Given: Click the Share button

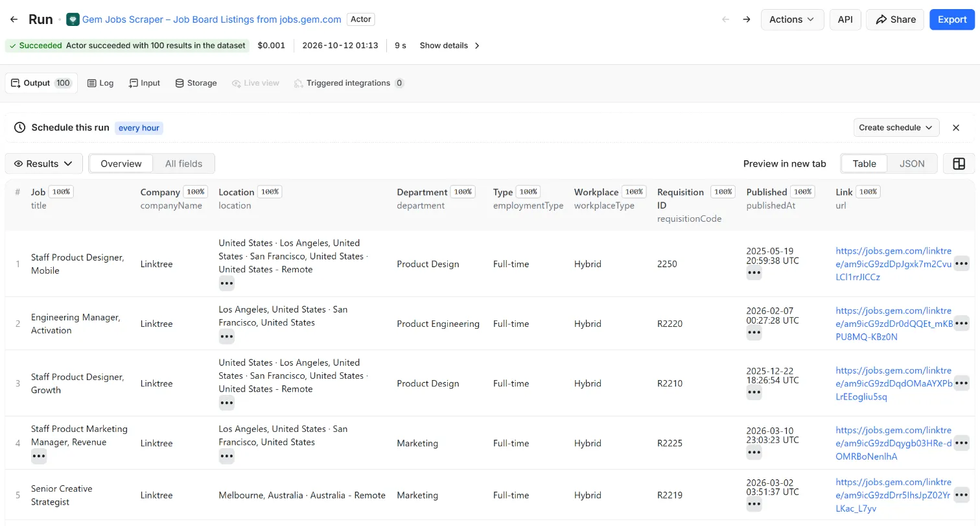Looking at the screenshot, I should point(895,19).
